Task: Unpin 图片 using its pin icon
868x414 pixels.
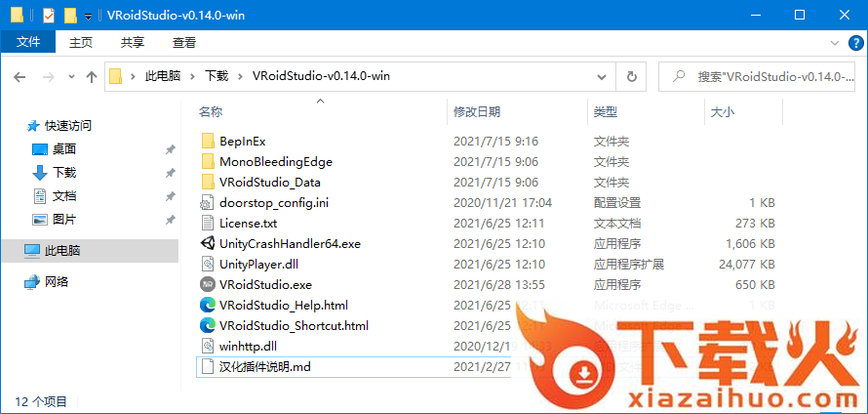Action: click(170, 220)
